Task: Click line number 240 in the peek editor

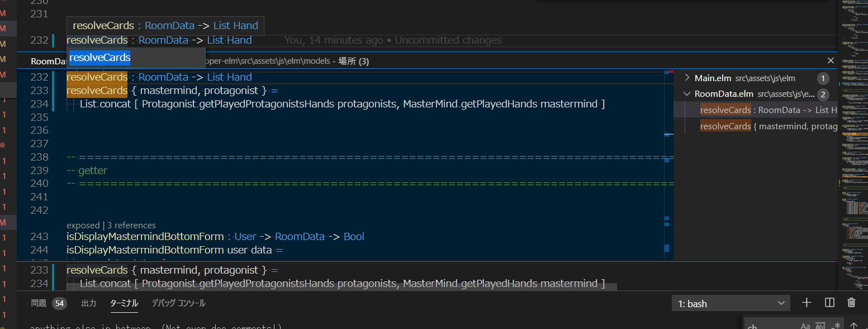Action: [x=39, y=184]
